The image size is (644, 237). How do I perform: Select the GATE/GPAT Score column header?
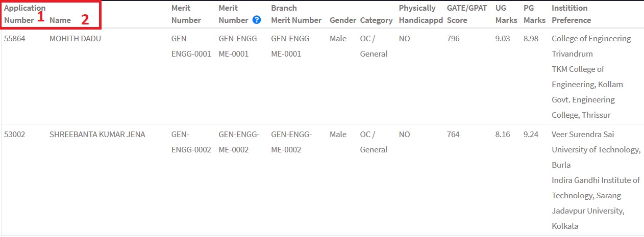(x=466, y=14)
